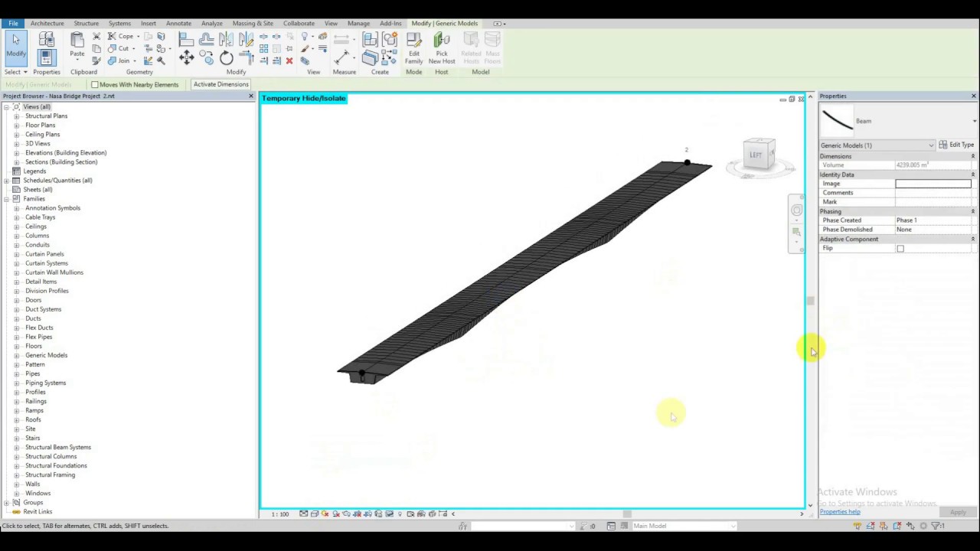
Task: Switch to the Add-Ins ribbon tab
Action: click(390, 23)
